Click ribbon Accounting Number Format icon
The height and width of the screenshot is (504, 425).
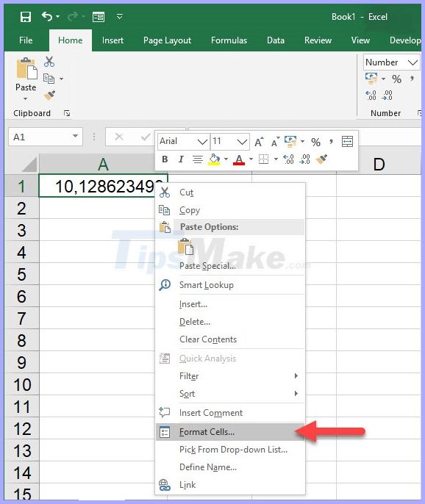tap(371, 79)
